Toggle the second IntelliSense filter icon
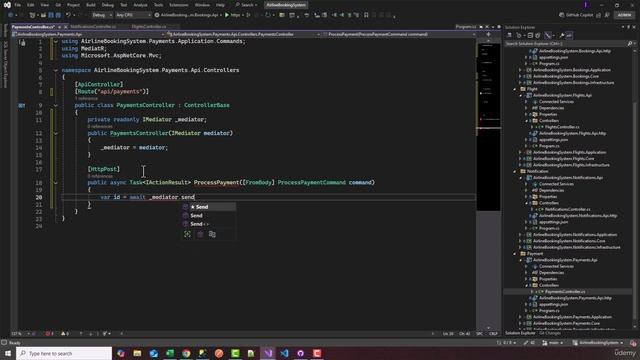 [200, 234]
